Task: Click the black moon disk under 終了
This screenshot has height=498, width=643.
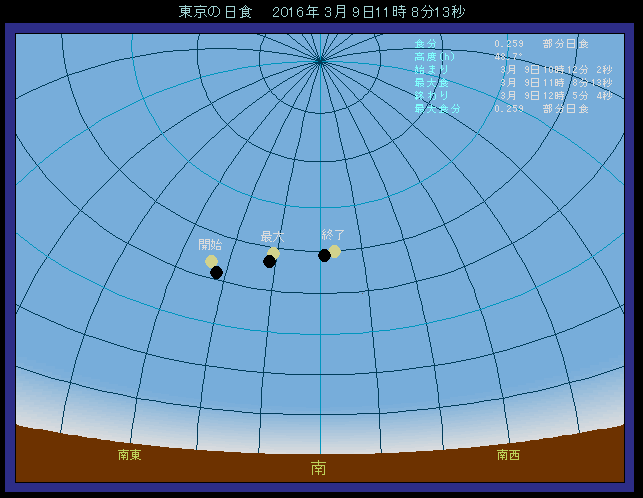Action: coord(324,255)
